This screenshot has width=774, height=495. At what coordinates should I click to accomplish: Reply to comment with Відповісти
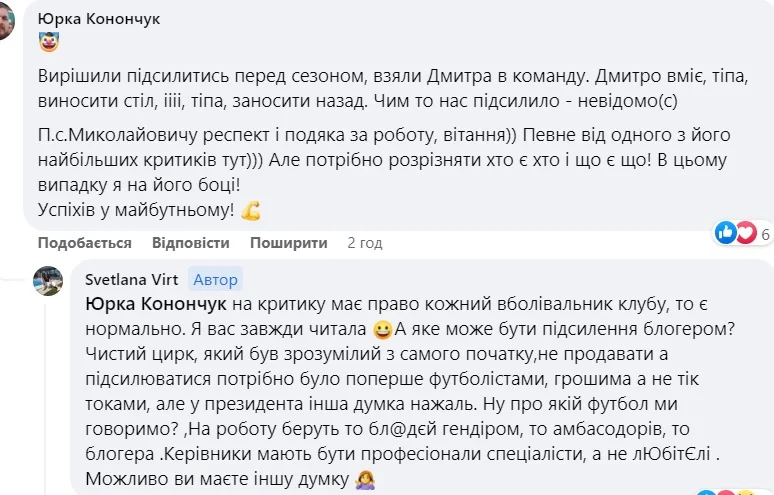(191, 243)
